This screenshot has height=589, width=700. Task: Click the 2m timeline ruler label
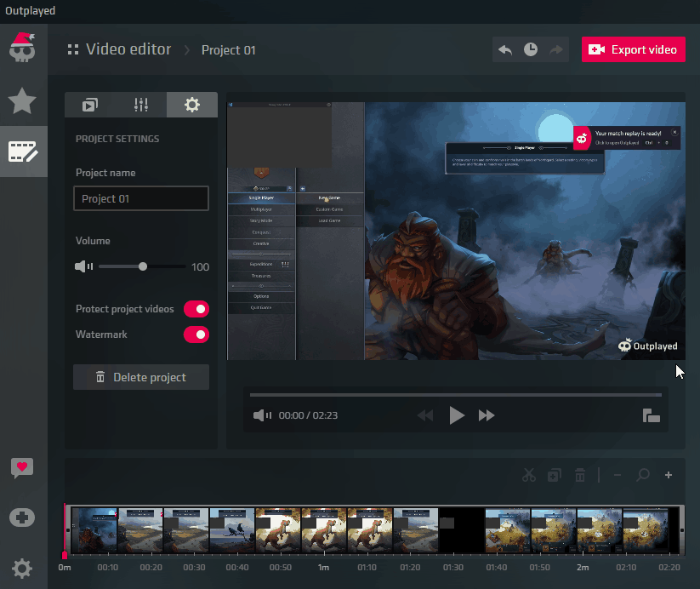[583, 568]
